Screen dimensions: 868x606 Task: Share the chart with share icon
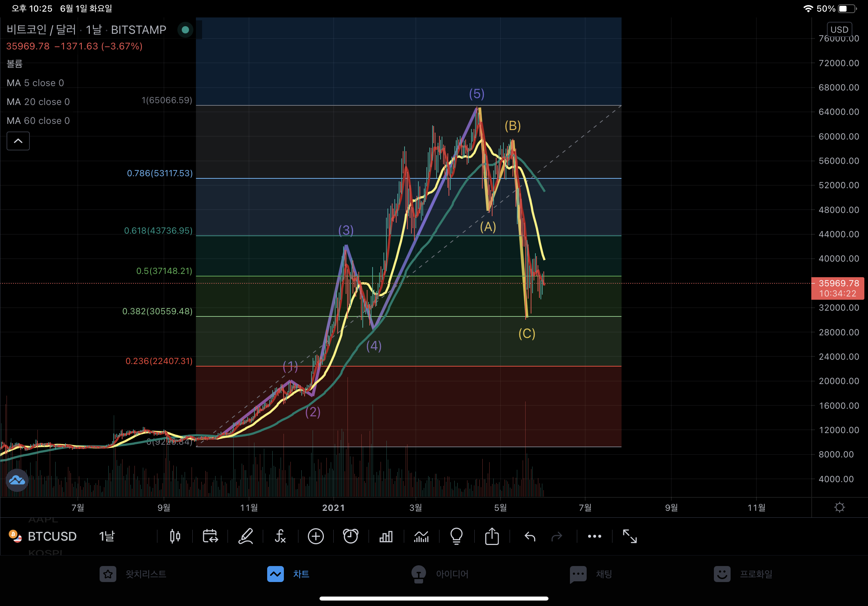point(492,536)
